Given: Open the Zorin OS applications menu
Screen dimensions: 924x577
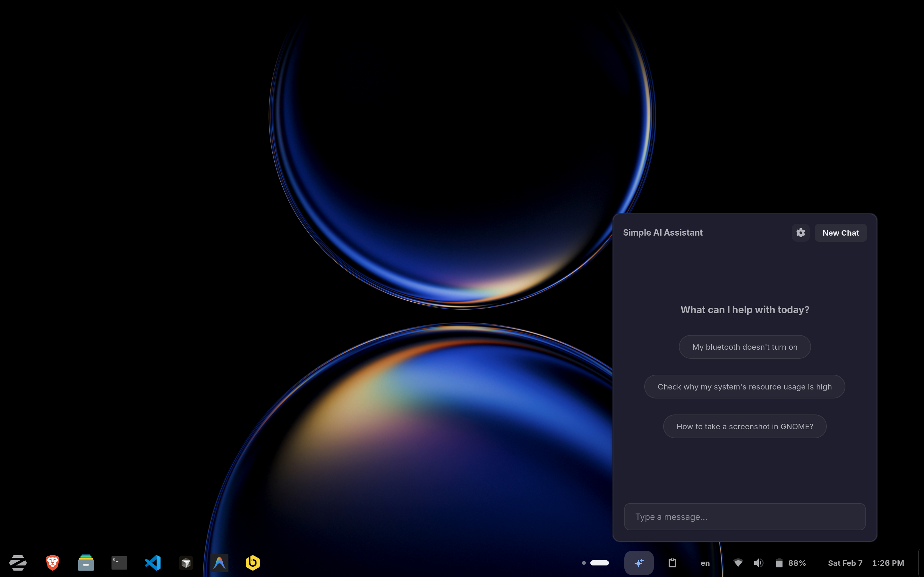Looking at the screenshot, I should click(18, 563).
